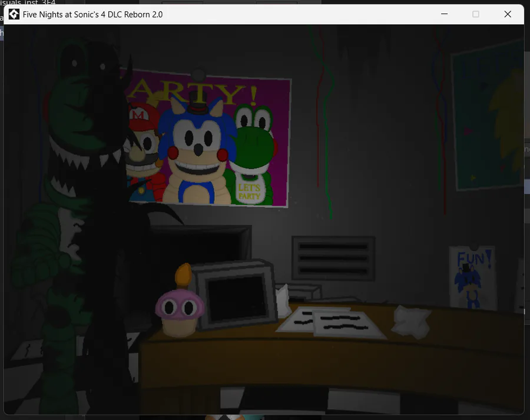Click Sonic's nose on the party poster

[x=198, y=149]
